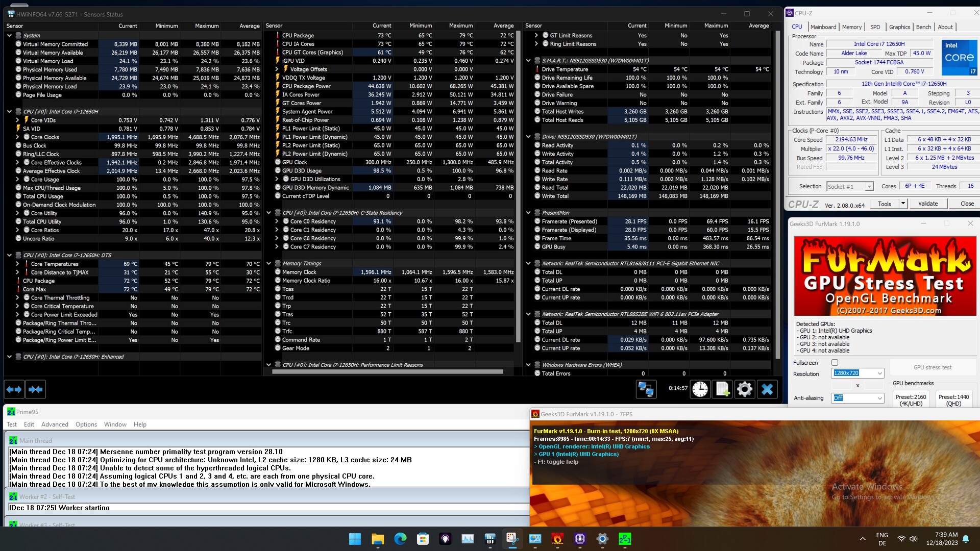The width and height of the screenshot is (980, 551).
Task: Click the clock reset icon in HWiNFO
Action: pos(700,389)
